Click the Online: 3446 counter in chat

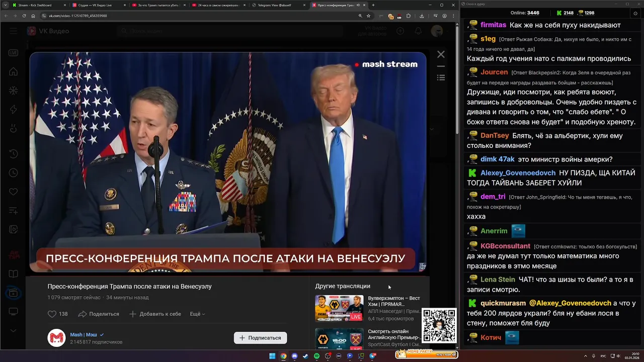tap(525, 13)
